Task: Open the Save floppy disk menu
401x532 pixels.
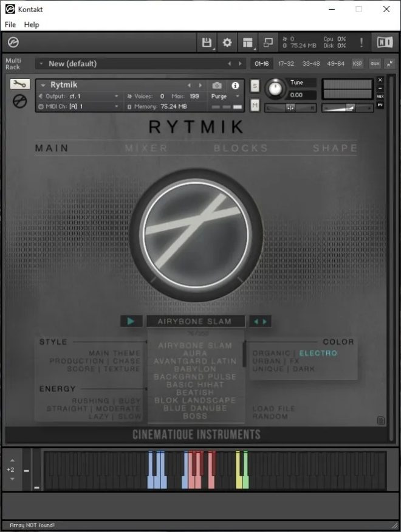Action: 207,43
